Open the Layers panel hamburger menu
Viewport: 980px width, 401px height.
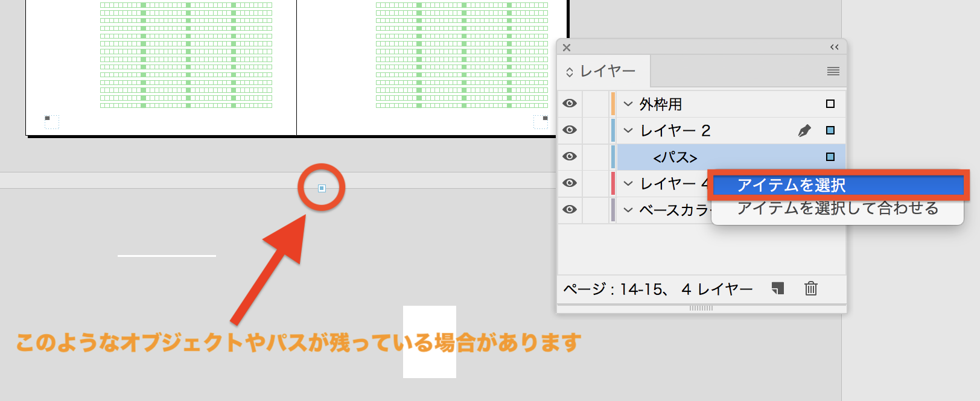pos(833,71)
